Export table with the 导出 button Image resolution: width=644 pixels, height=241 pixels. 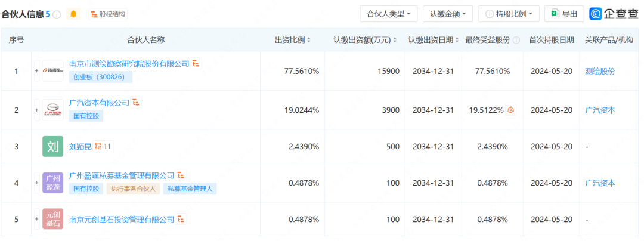564,14
